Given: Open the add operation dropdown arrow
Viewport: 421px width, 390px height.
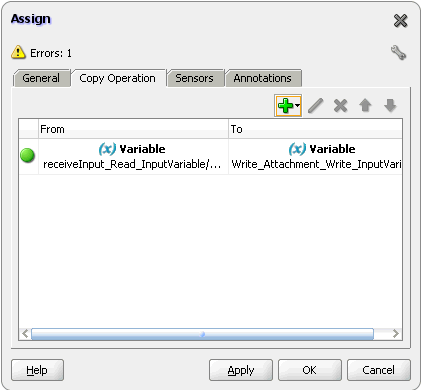Looking at the screenshot, I should click(297, 106).
